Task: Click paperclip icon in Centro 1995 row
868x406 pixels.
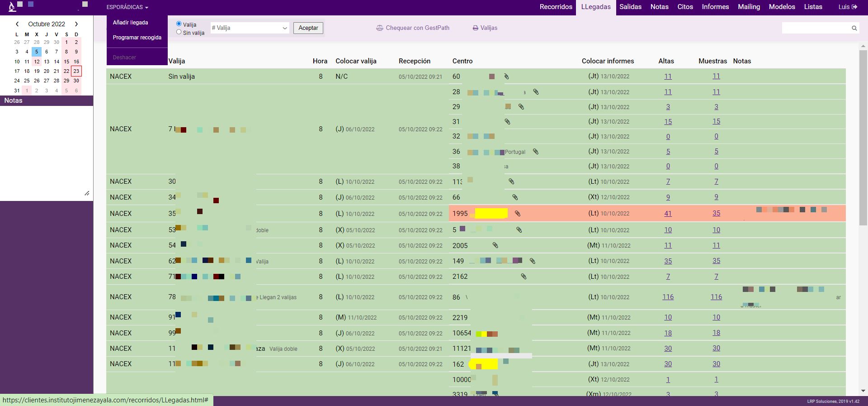Action: (x=518, y=214)
